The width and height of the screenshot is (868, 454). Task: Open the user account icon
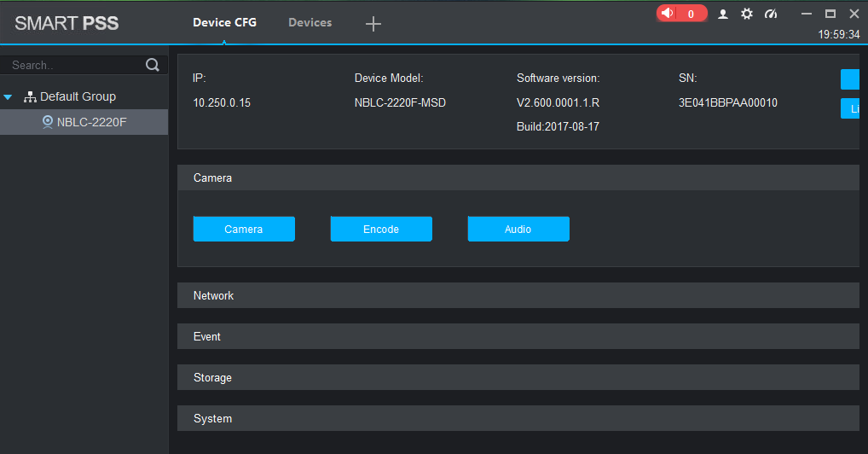point(722,14)
